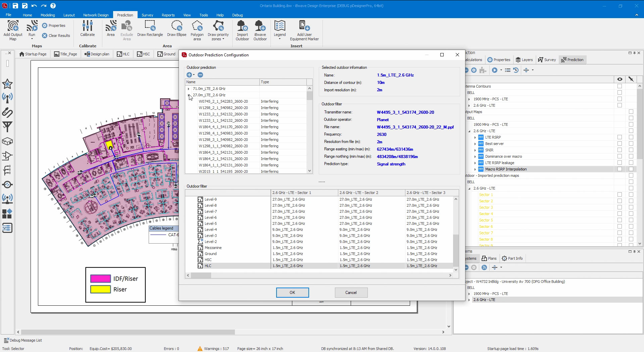Click the Undo arrow in title bar
644x352 pixels.
34,6
